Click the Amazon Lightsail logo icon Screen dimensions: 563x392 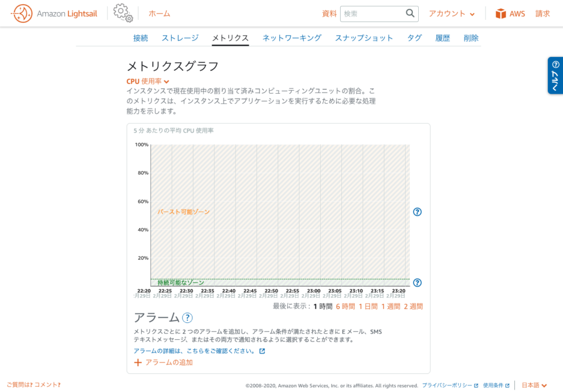22,13
